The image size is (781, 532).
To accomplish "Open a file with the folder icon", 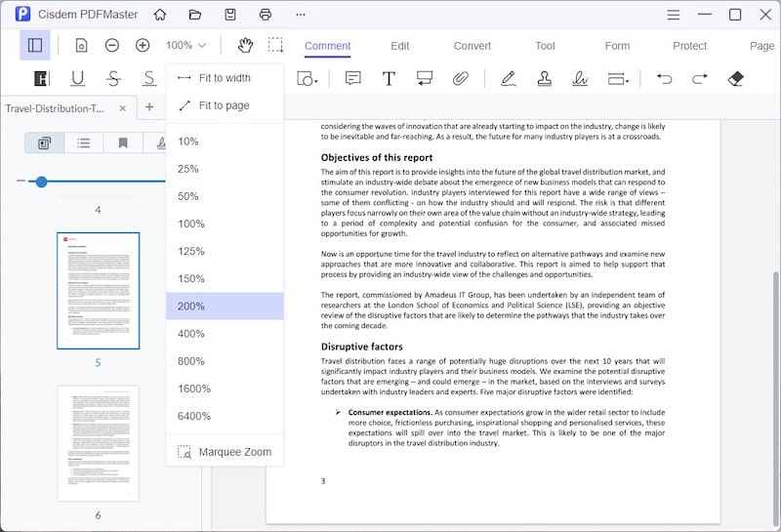I will pyautogui.click(x=195, y=15).
